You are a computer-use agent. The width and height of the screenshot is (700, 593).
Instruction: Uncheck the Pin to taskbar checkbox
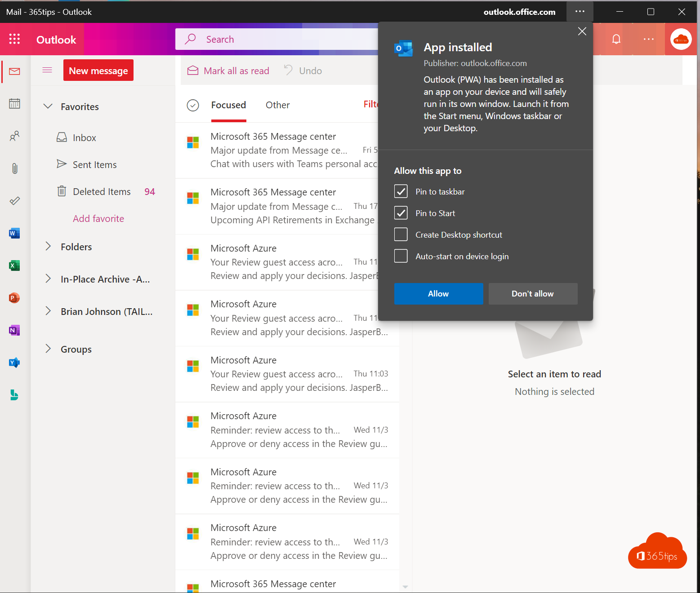pyautogui.click(x=401, y=192)
